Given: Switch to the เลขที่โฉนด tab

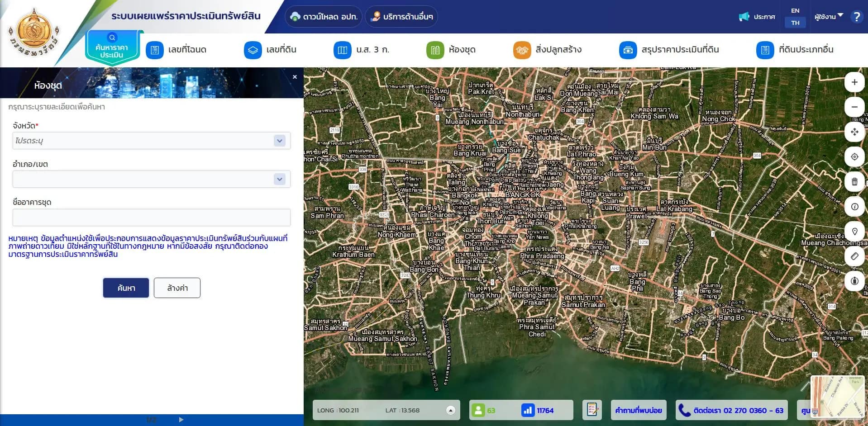Looking at the screenshot, I should point(176,50).
